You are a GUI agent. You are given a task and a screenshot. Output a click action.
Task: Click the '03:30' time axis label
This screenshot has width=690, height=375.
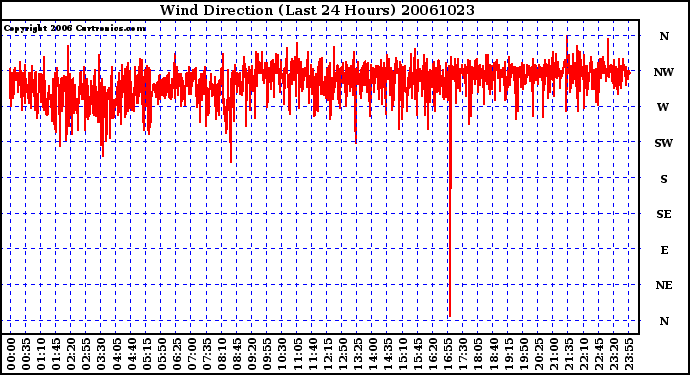point(101,354)
